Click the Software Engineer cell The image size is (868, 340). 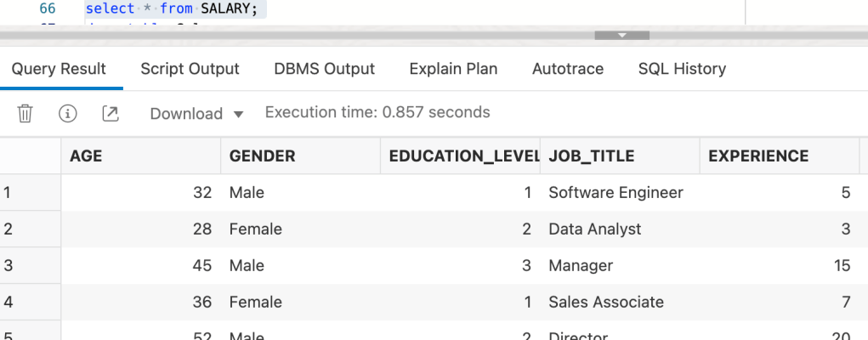pos(616,192)
